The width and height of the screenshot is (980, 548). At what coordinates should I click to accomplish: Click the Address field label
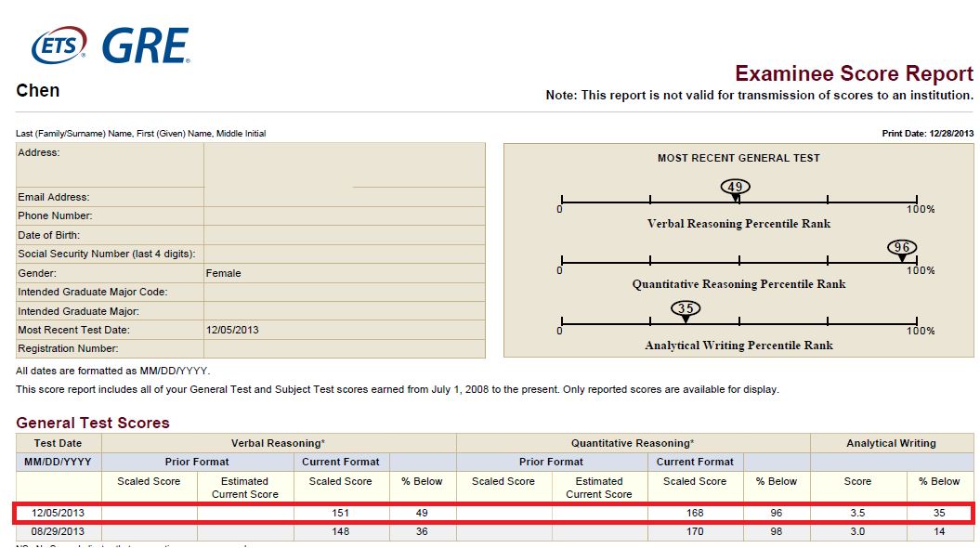(39, 152)
